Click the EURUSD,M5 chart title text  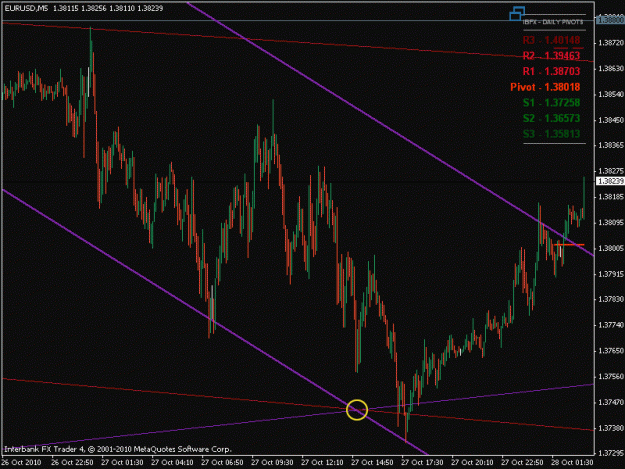(26, 8)
